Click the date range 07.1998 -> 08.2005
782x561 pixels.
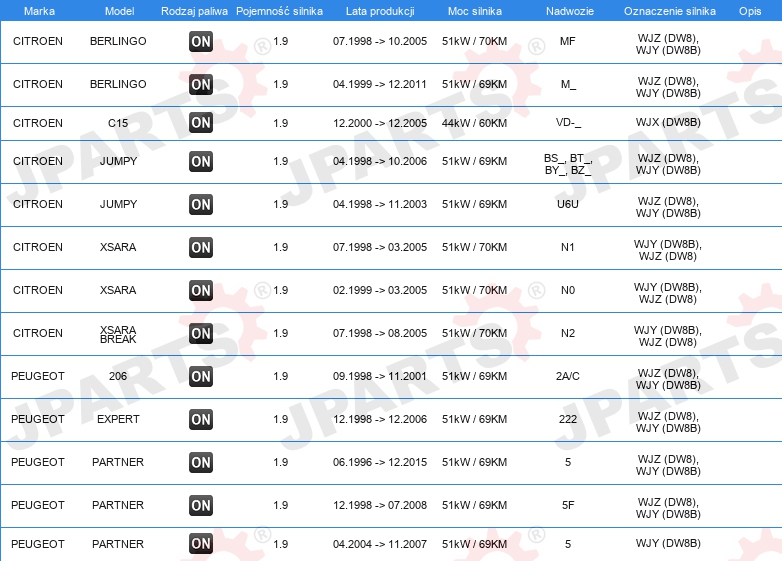380,333
